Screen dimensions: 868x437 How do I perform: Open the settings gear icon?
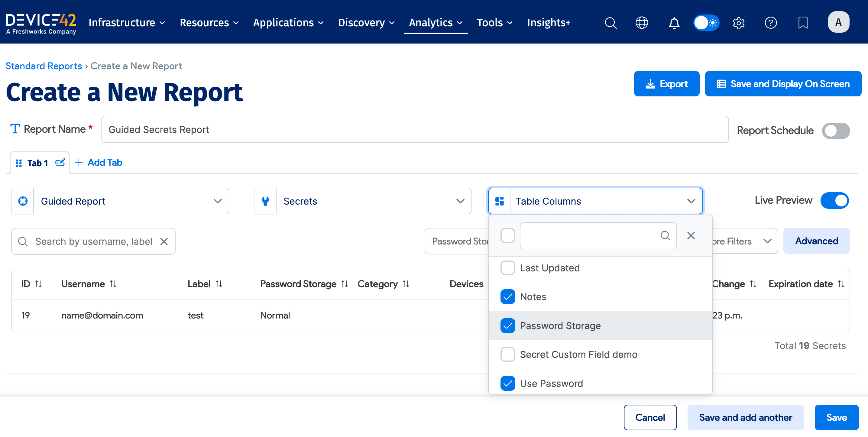click(739, 23)
